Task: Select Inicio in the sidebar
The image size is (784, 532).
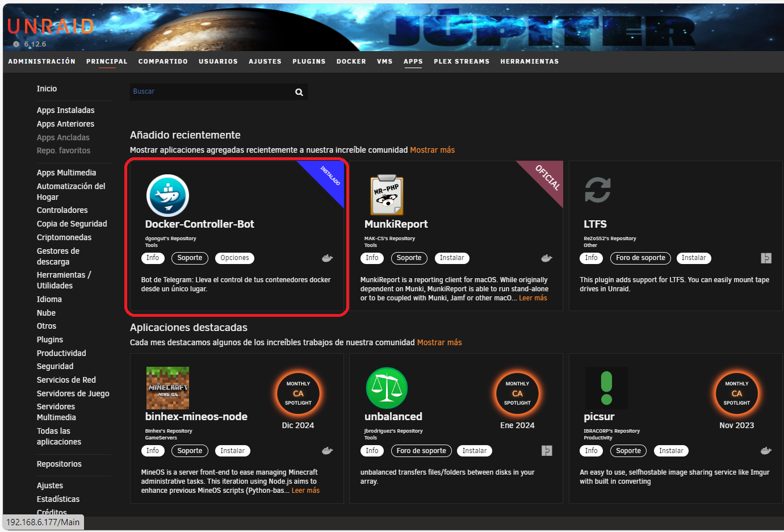Action: coord(47,89)
